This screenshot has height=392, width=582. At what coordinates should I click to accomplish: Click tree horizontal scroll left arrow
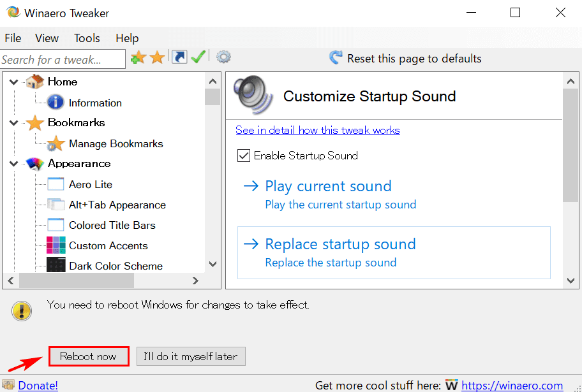(x=11, y=280)
